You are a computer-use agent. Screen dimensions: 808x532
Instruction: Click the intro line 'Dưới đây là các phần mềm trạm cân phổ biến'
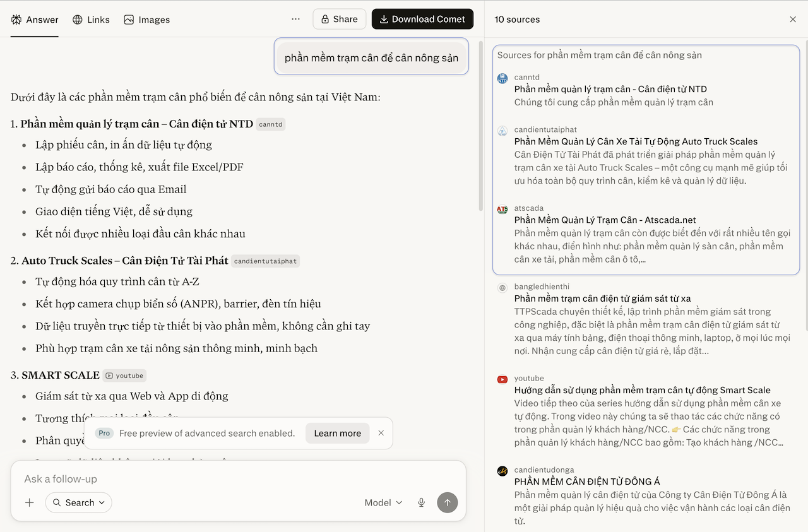click(x=195, y=97)
